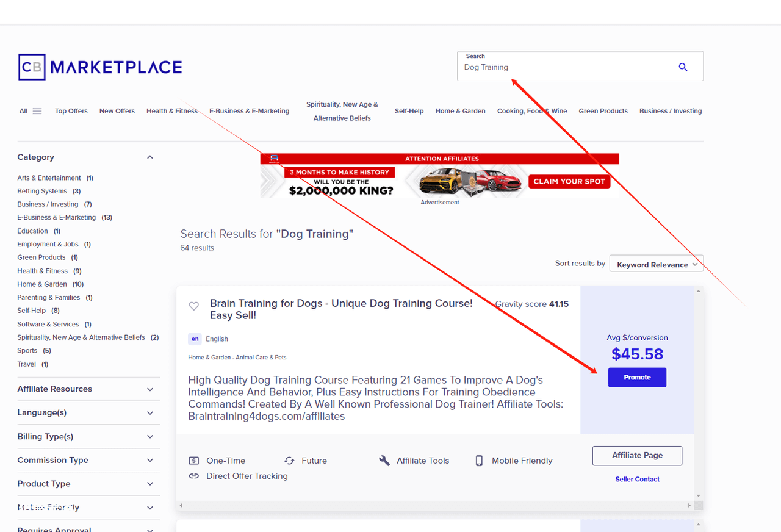Click the Affiliate Tools wrench icon
The image size is (781, 532).
tap(384, 461)
